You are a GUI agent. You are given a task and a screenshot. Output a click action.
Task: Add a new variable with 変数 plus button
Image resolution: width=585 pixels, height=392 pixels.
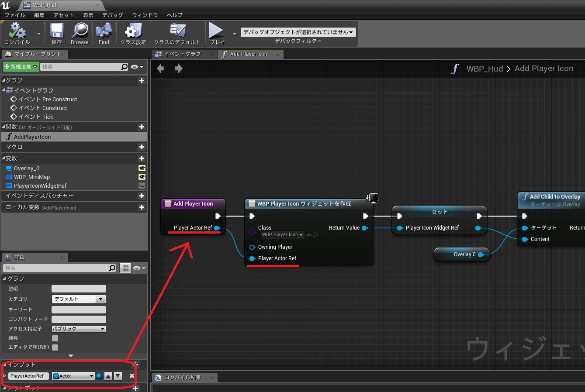142,158
